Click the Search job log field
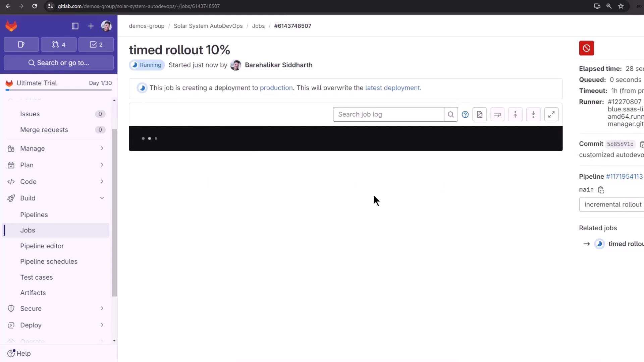644x362 pixels. tap(388, 115)
